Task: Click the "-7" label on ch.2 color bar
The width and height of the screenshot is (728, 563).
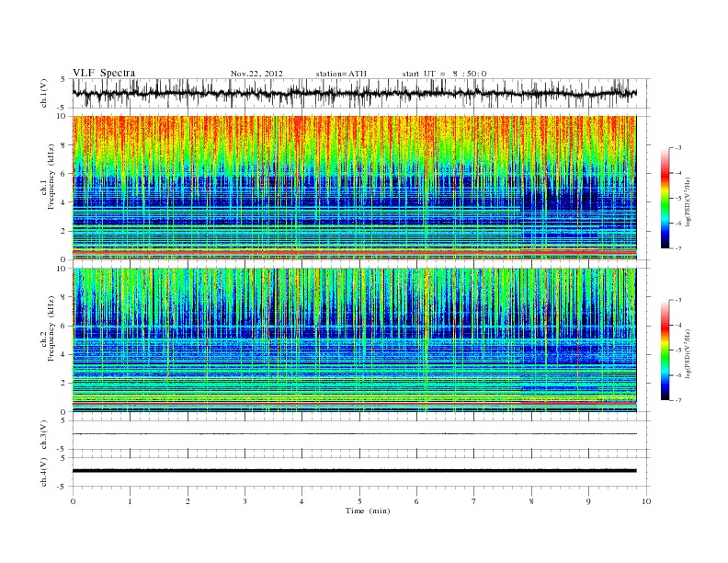Action: (677, 400)
